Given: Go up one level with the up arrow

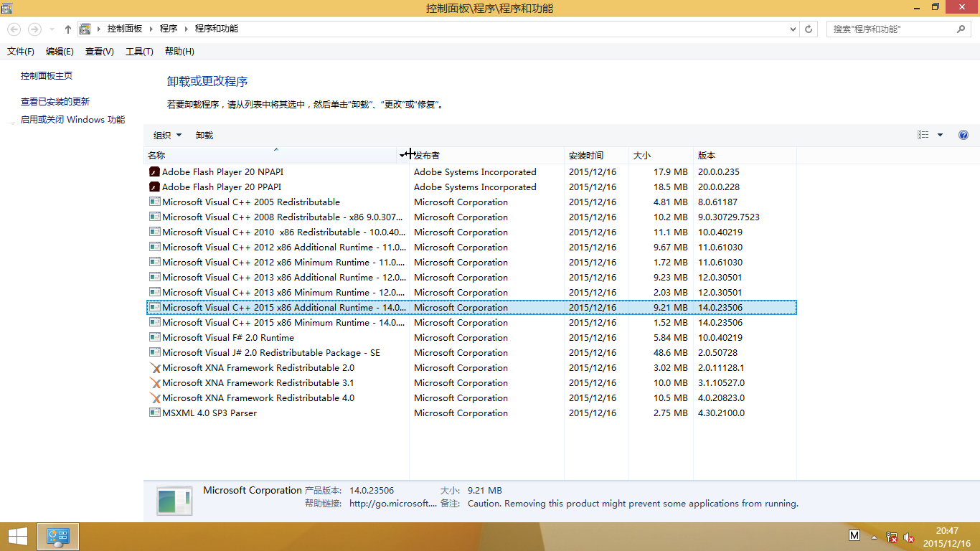Looking at the screenshot, I should [x=68, y=29].
